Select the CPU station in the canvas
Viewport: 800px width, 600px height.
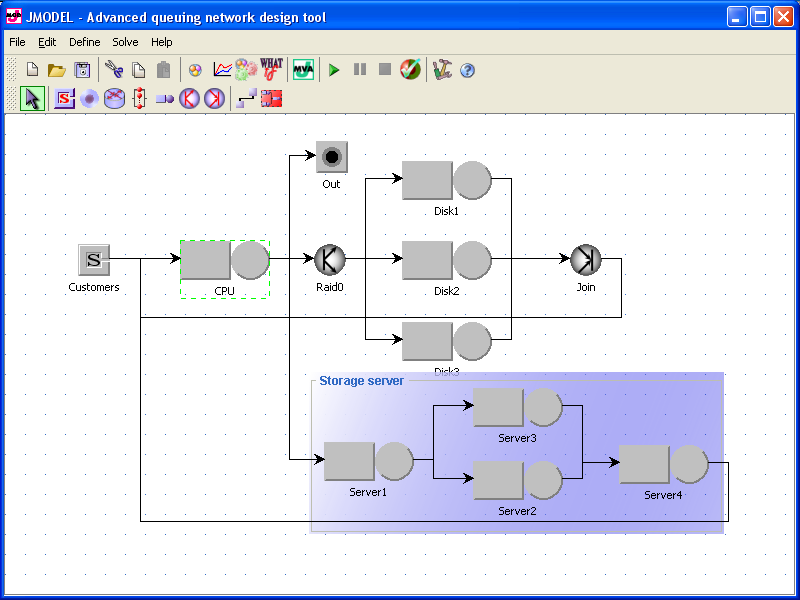coord(224,262)
